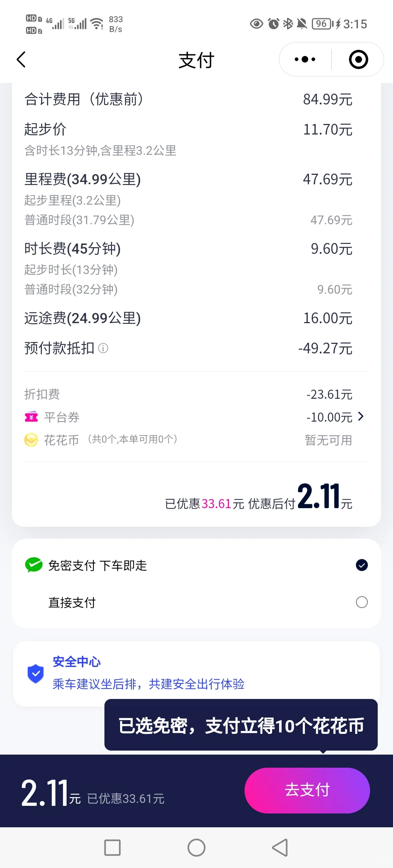Select the 直接支付 radio button
Screen dimensions: 393x868
(362, 602)
